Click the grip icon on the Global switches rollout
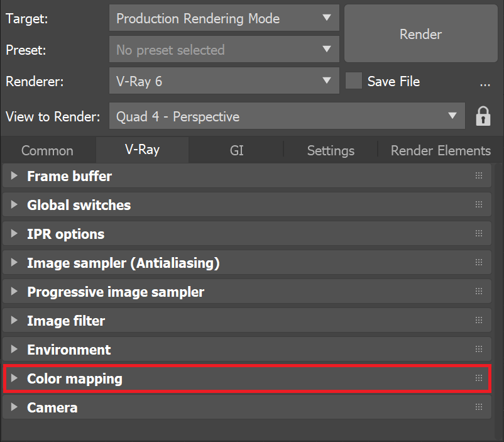Viewport: 504px width, 442px height. pyautogui.click(x=478, y=204)
